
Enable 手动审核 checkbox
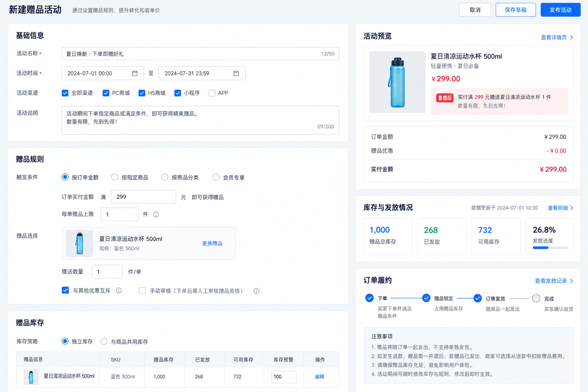[142, 291]
